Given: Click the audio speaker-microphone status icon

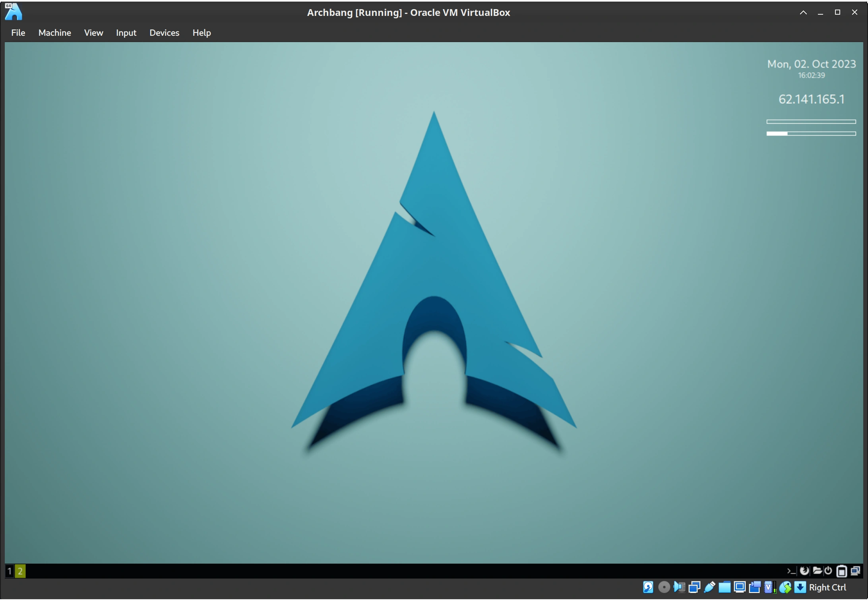Looking at the screenshot, I should click(679, 588).
